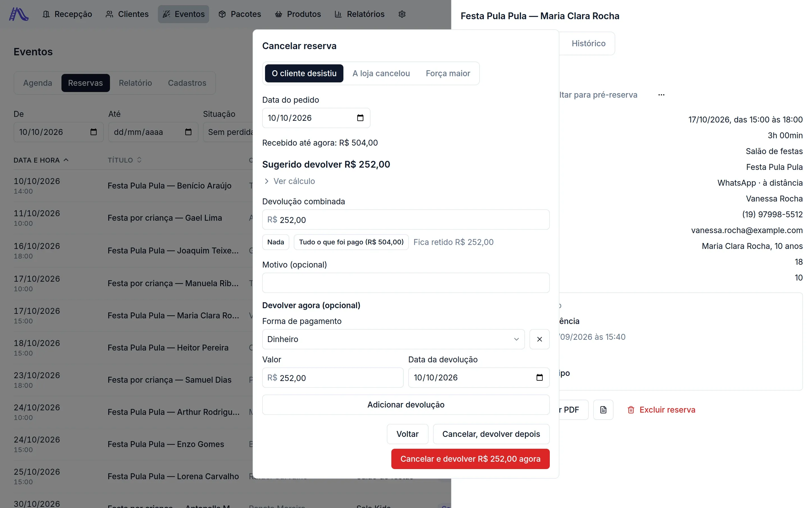
Task: Go to Clientes section
Action: coord(127,14)
